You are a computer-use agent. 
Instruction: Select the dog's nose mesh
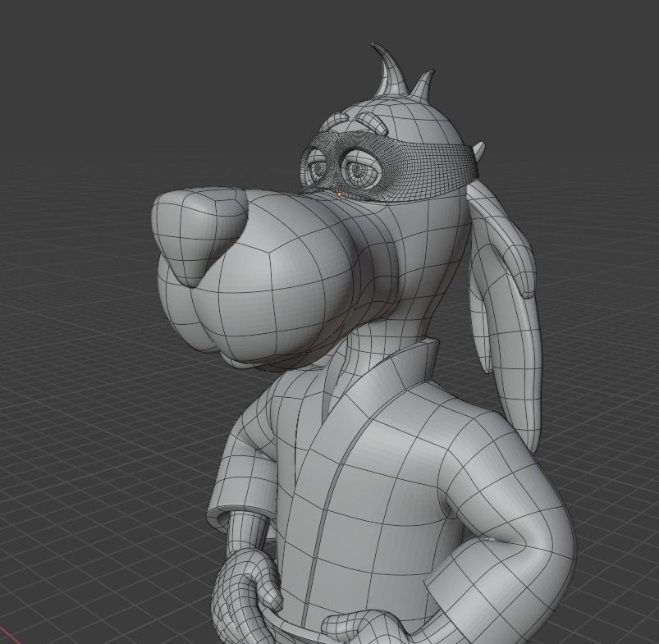[x=199, y=235]
